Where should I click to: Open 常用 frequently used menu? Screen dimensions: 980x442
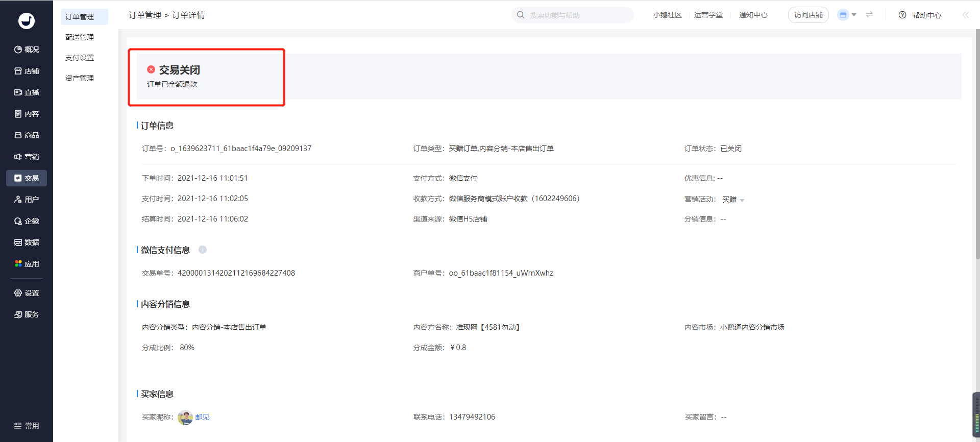(x=27, y=426)
